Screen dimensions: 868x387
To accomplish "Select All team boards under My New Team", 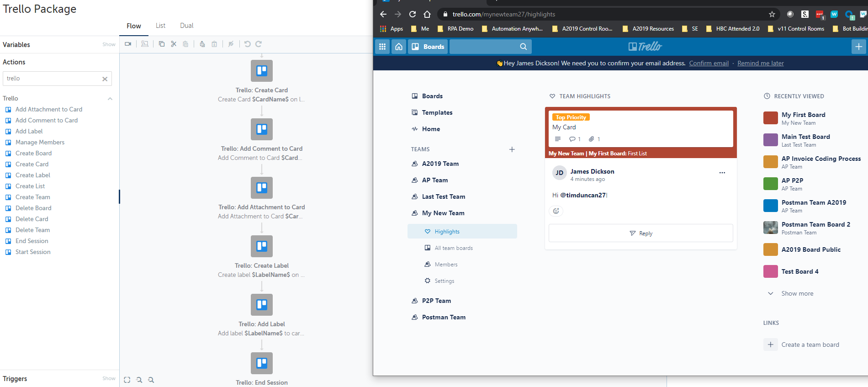I will (x=453, y=248).
